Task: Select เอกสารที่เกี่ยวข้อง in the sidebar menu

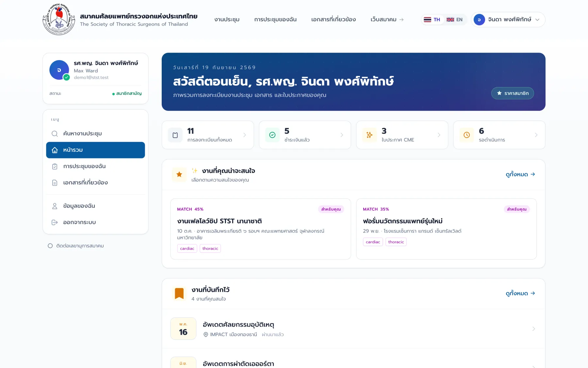Action: pyautogui.click(x=95, y=183)
